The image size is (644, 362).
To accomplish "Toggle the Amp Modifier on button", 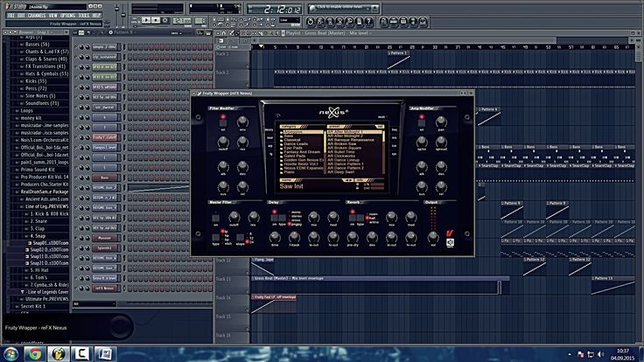I will [422, 122].
